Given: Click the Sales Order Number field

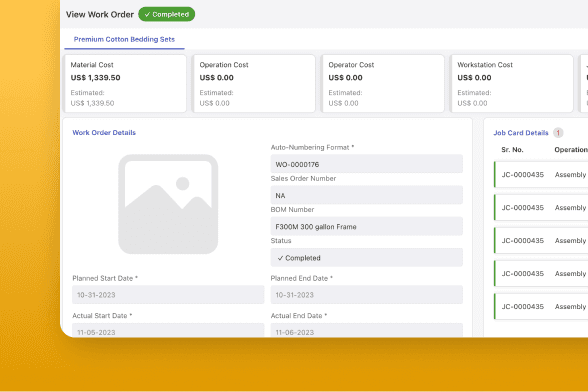Looking at the screenshot, I should (x=367, y=195).
